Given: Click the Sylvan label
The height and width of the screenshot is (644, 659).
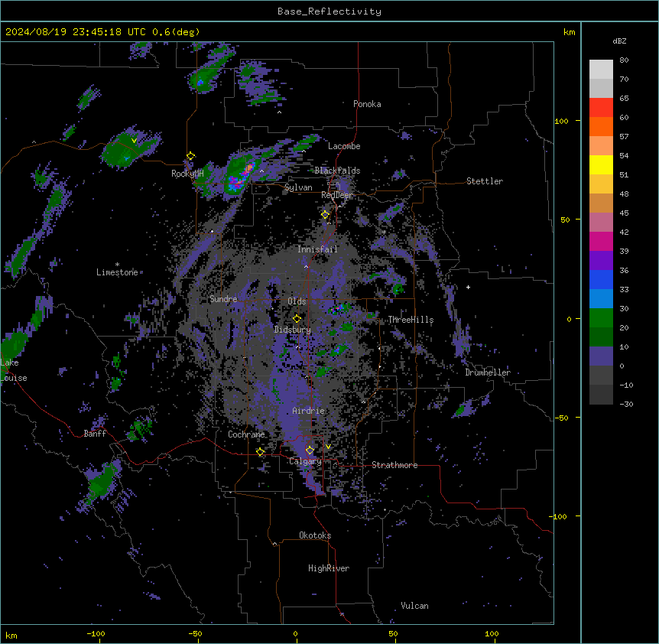Looking at the screenshot, I should (298, 187).
